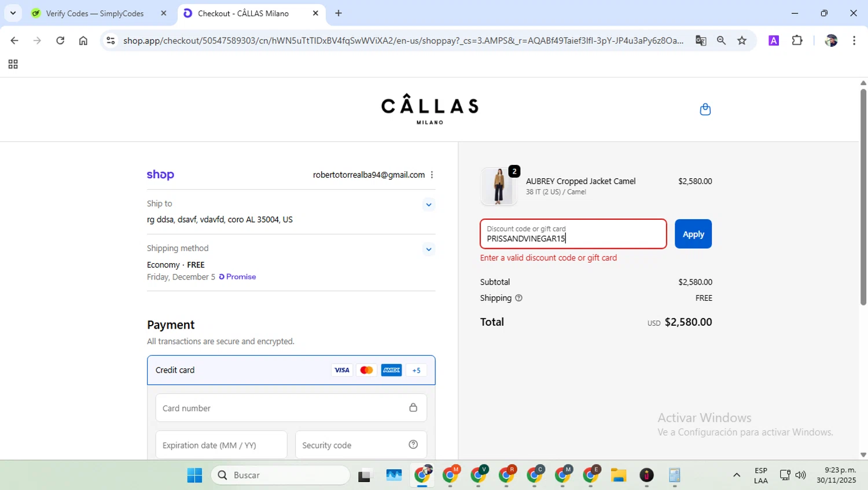The height and width of the screenshot is (490, 868).
Task: Open the Task View taskbar icon
Action: (365, 475)
